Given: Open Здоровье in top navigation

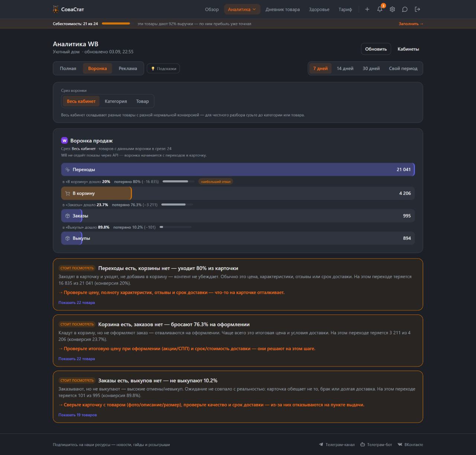Looking at the screenshot, I should (319, 9).
